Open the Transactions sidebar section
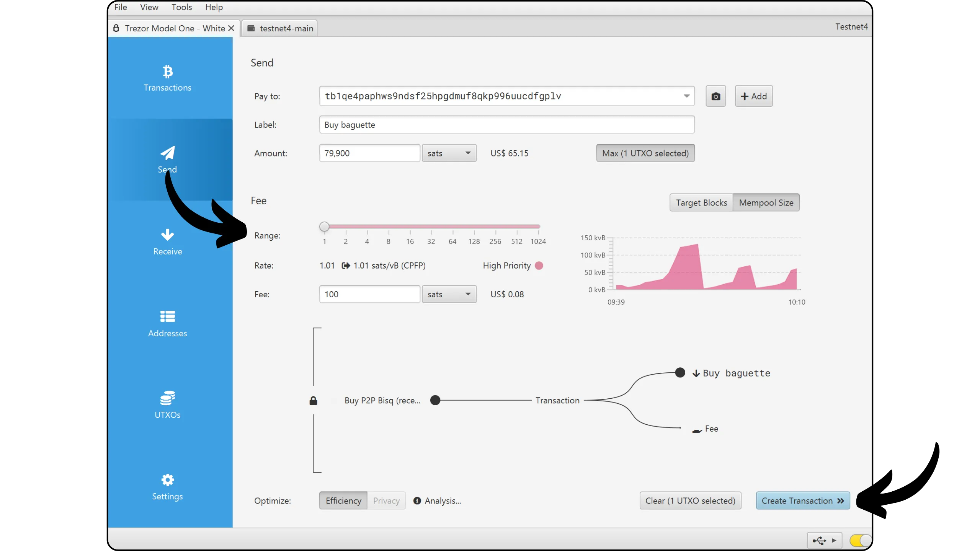 (167, 78)
